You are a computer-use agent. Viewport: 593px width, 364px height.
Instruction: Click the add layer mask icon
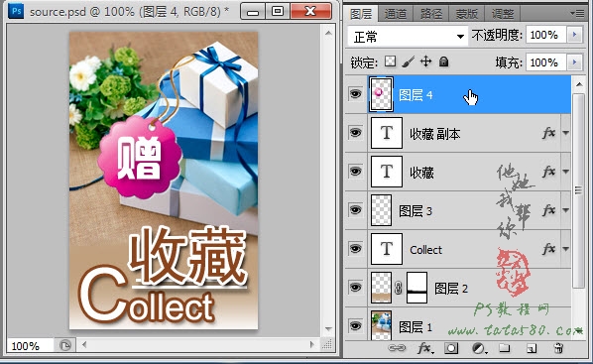451,348
